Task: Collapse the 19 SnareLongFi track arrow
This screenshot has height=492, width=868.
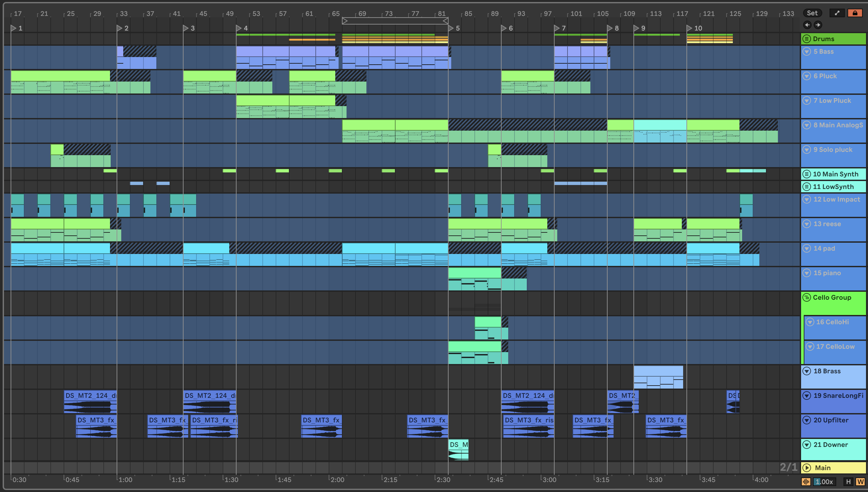Action: (807, 395)
